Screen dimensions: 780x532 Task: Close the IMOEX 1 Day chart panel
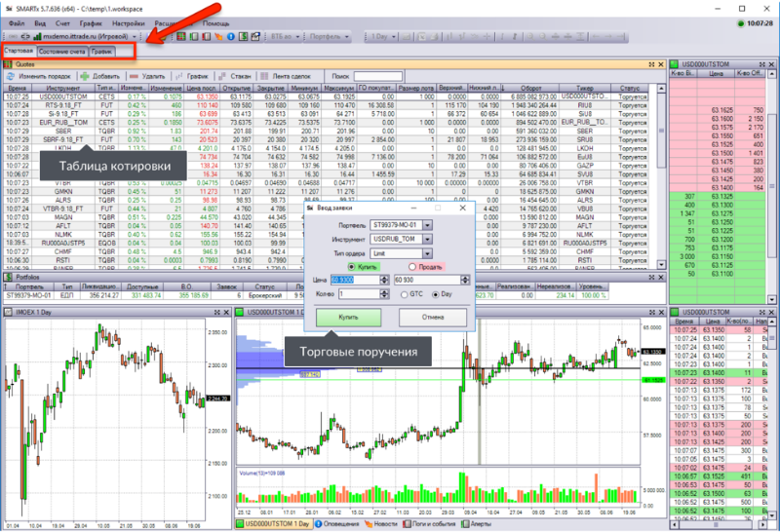226,312
